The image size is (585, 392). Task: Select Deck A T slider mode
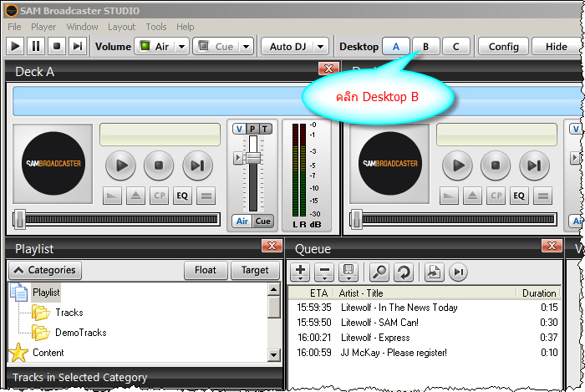[265, 129]
